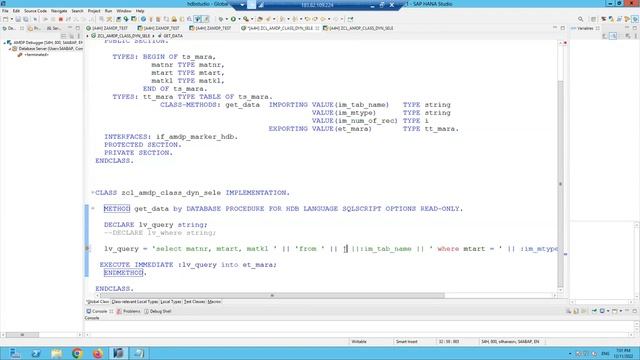Maximize the editor area
The image size is (640, 360).
[563, 28]
